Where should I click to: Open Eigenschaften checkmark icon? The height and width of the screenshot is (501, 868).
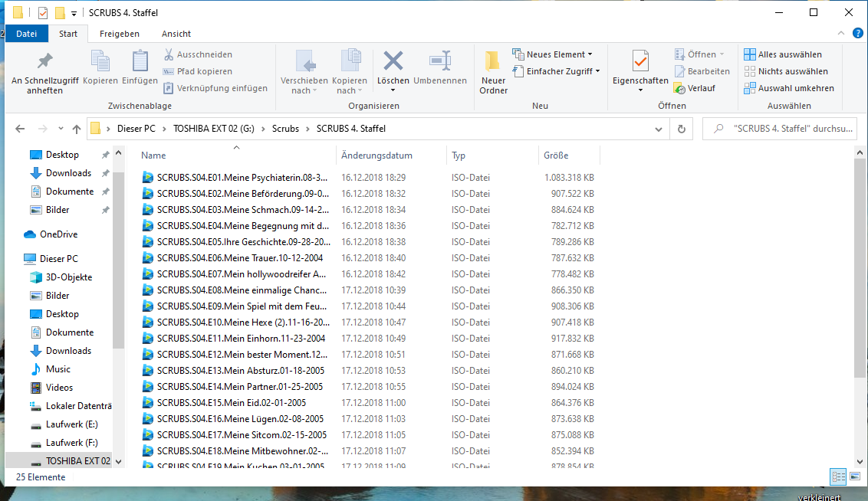pyautogui.click(x=640, y=61)
